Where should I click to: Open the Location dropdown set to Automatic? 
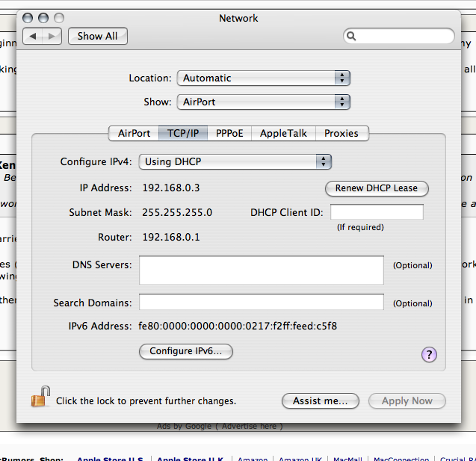pos(264,78)
